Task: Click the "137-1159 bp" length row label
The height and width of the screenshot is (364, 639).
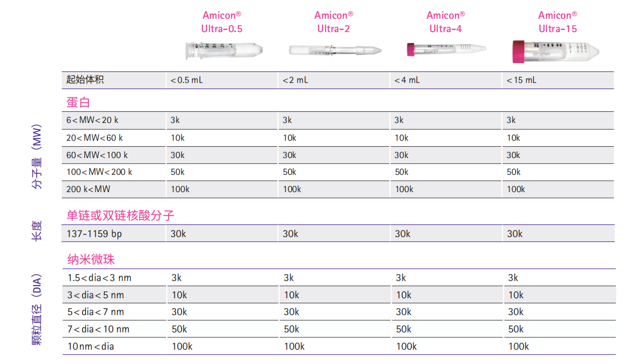Action: point(94,234)
